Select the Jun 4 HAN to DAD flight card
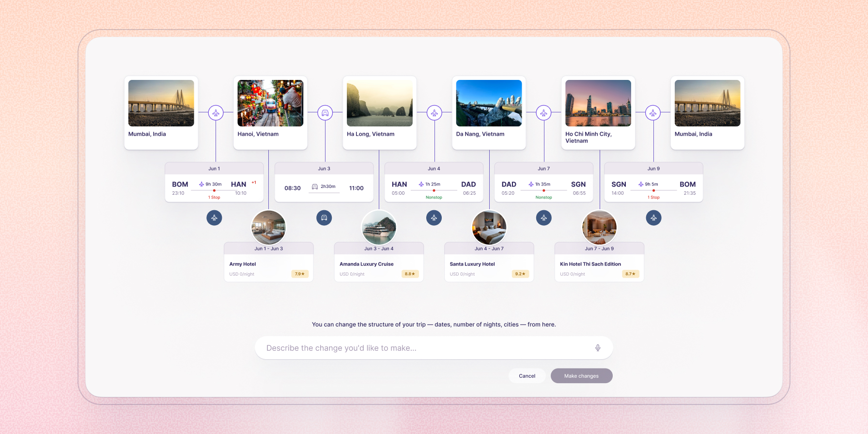 [x=434, y=182]
